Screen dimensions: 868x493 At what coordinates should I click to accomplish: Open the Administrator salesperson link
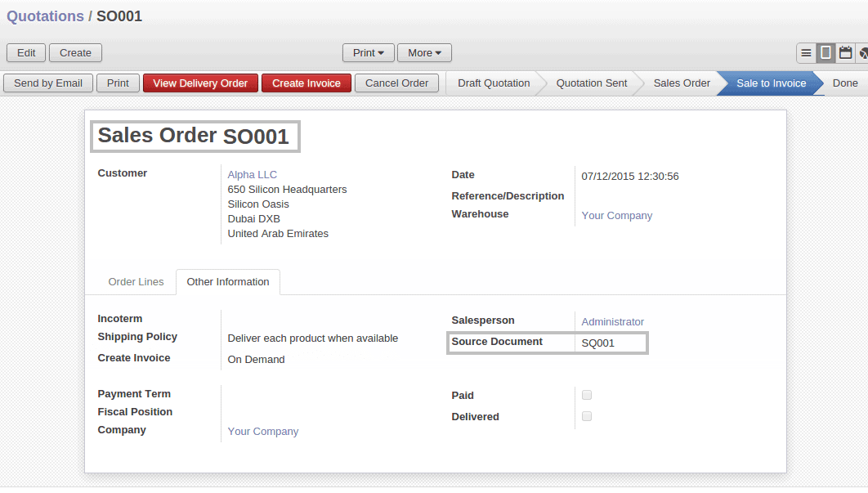612,321
